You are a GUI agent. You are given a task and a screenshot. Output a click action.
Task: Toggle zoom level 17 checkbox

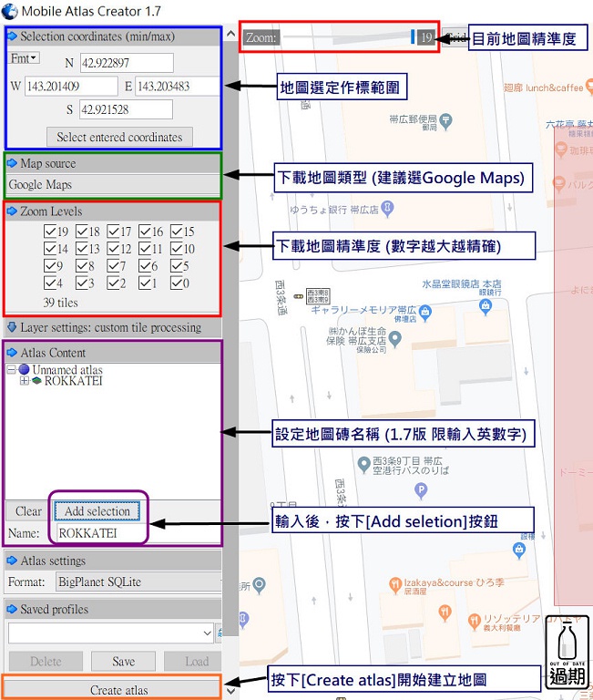[113, 232]
